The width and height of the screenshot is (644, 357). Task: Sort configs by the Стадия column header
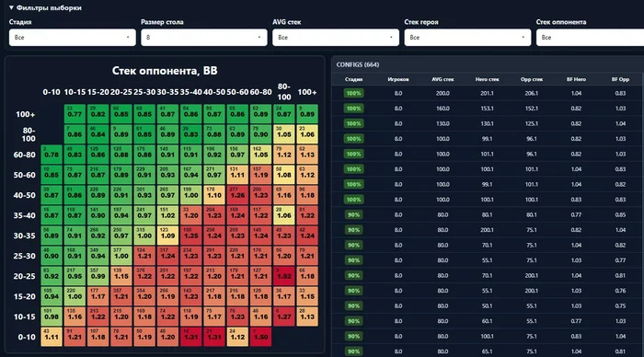353,79
